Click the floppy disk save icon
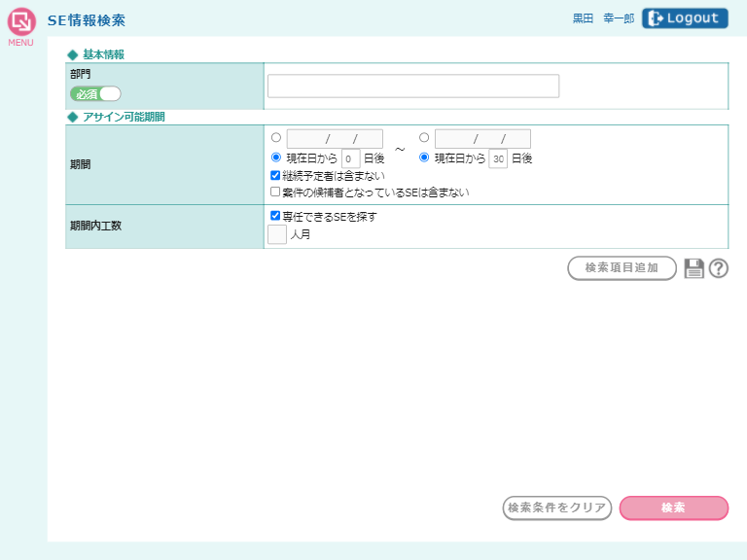The image size is (747, 560). (694, 269)
